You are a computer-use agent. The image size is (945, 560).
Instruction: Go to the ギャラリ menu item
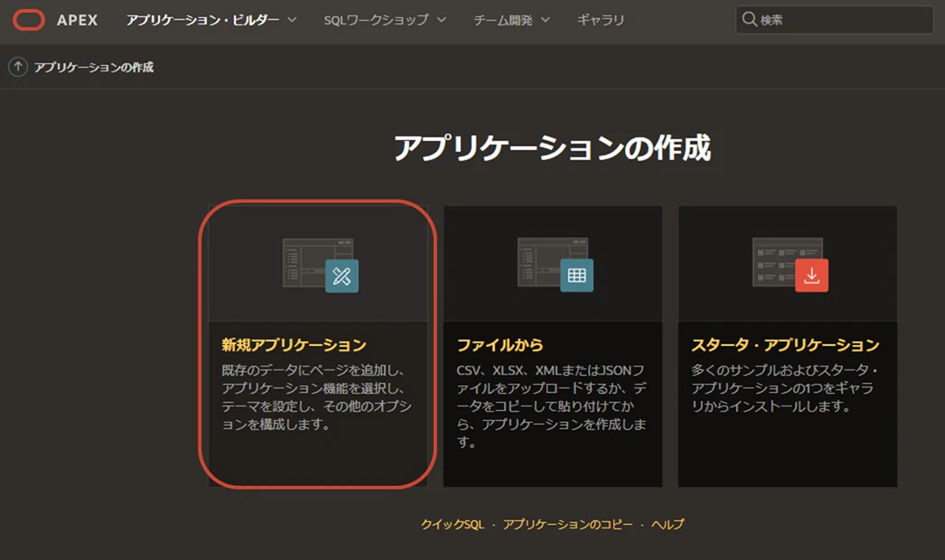click(600, 20)
